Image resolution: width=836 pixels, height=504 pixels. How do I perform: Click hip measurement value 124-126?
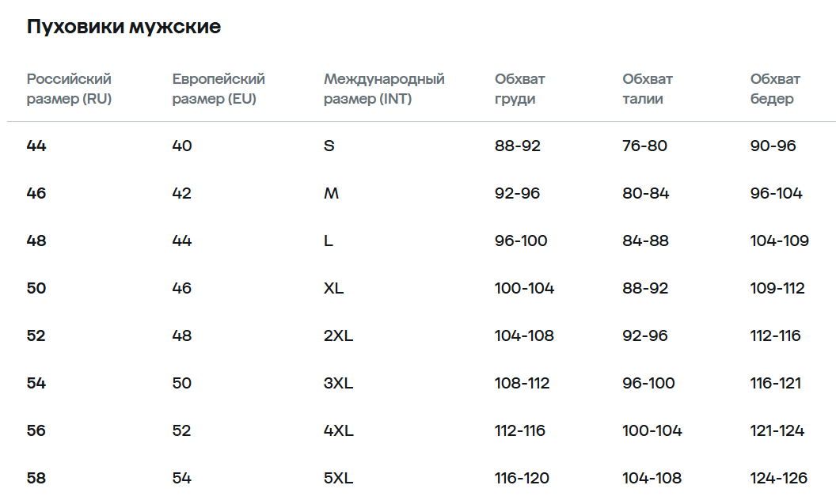[778, 478]
